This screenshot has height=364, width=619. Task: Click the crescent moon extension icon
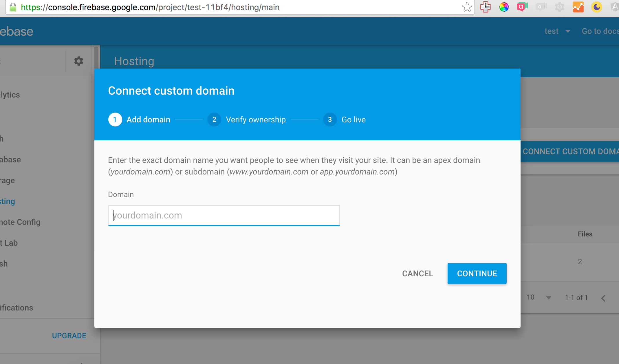596,7
